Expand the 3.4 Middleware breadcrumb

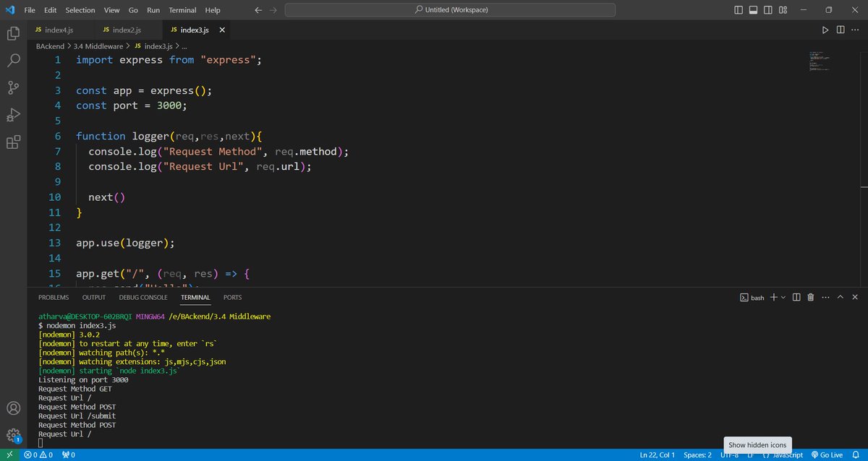point(99,46)
